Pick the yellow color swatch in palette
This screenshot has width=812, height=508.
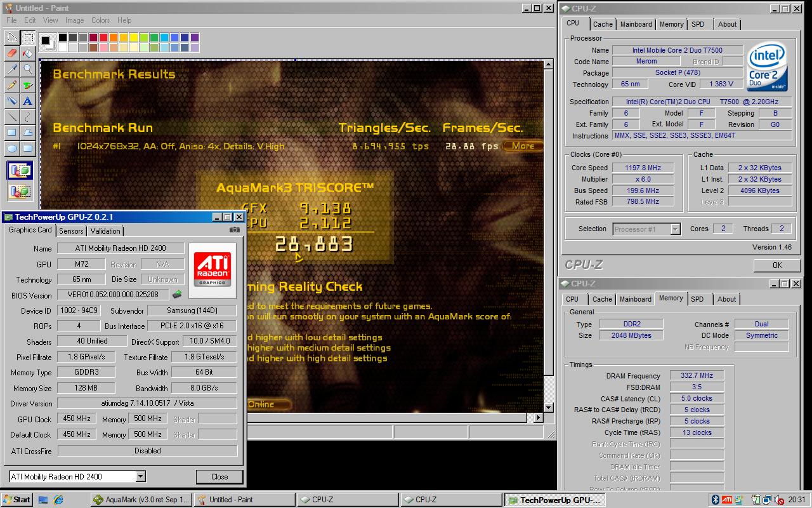[x=134, y=38]
